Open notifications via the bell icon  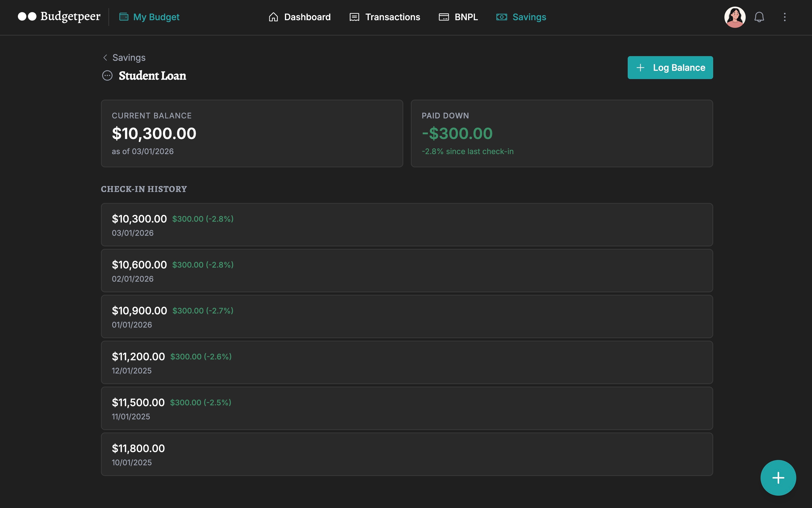(759, 17)
